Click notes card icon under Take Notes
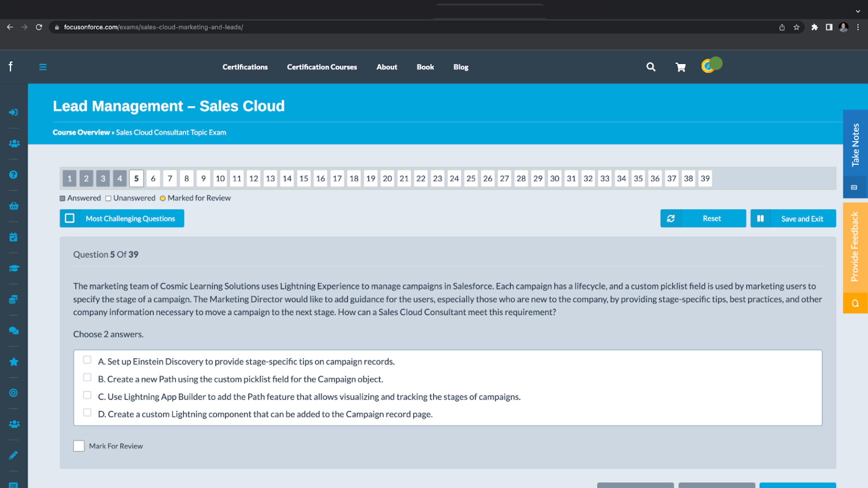The height and width of the screenshot is (488, 868). [854, 187]
